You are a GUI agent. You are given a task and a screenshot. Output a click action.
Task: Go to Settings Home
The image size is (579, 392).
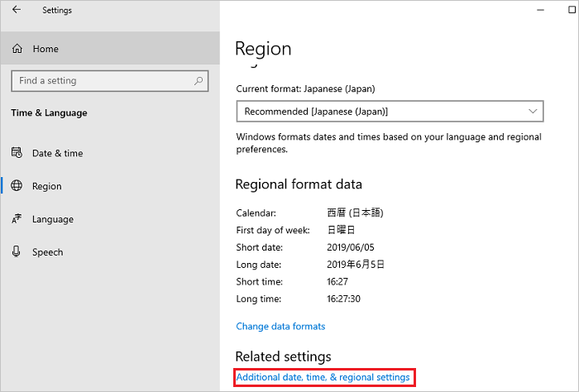point(110,48)
